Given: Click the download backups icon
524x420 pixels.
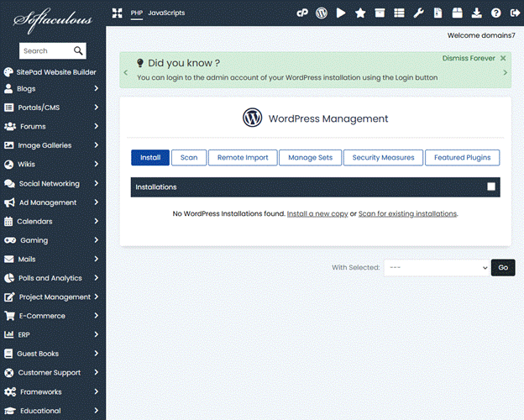Looking at the screenshot, I should click(477, 13).
